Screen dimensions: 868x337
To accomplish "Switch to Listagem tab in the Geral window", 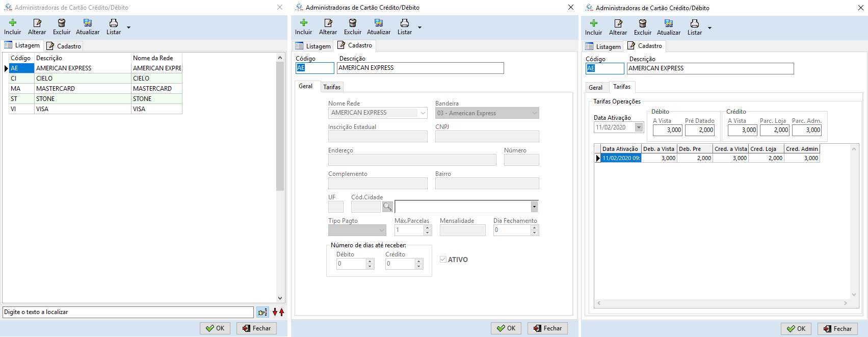I will (x=313, y=46).
